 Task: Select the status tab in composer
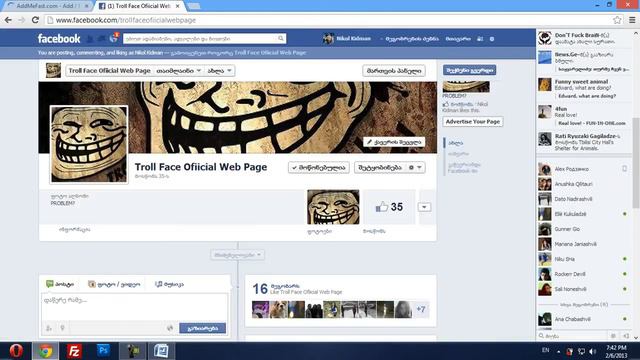click(60, 284)
